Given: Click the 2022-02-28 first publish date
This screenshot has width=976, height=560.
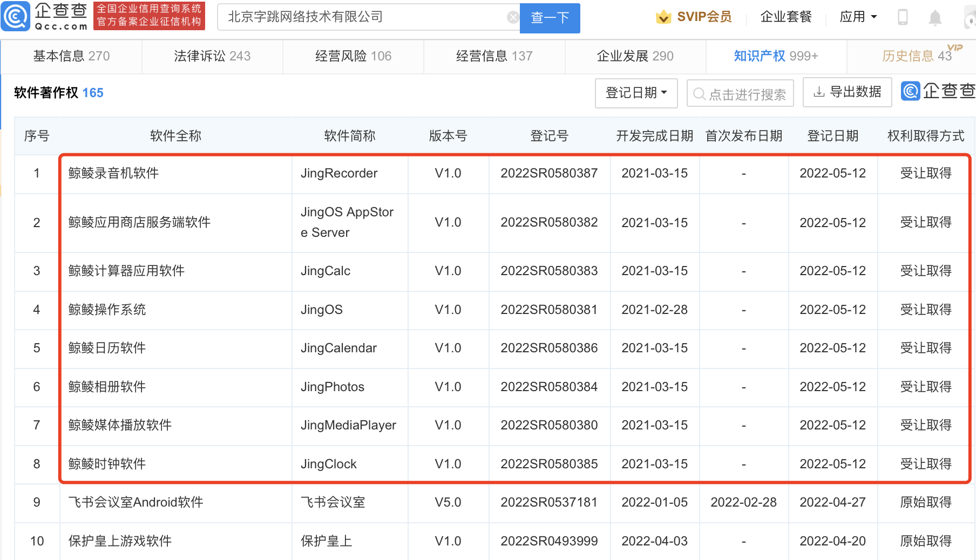Looking at the screenshot, I should click(x=743, y=502).
